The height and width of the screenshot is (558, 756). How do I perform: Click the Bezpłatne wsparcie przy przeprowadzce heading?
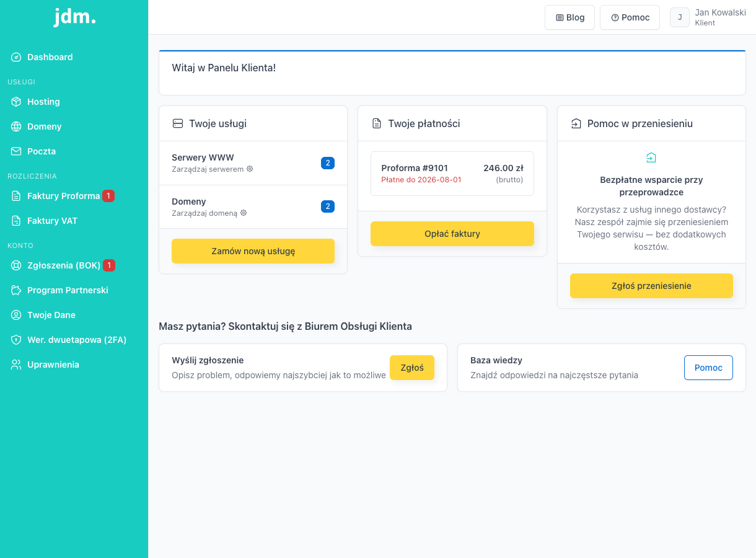tap(651, 186)
